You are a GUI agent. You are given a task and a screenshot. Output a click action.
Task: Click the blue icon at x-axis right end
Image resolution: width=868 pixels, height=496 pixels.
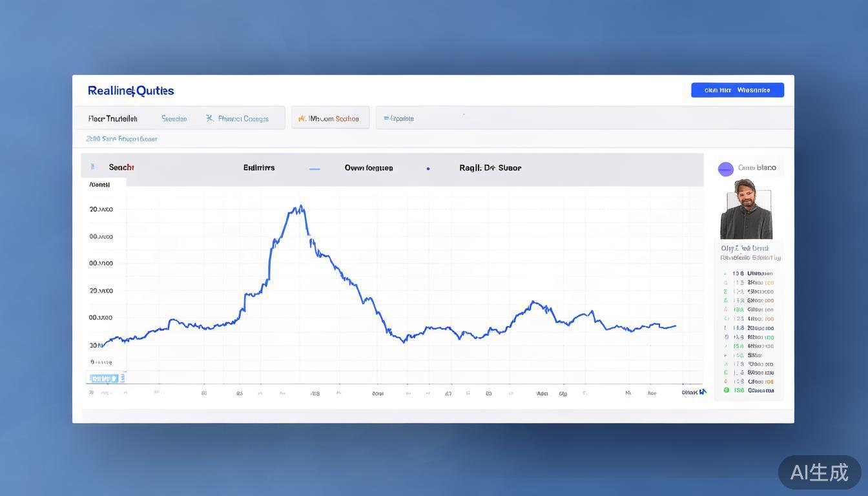click(702, 392)
